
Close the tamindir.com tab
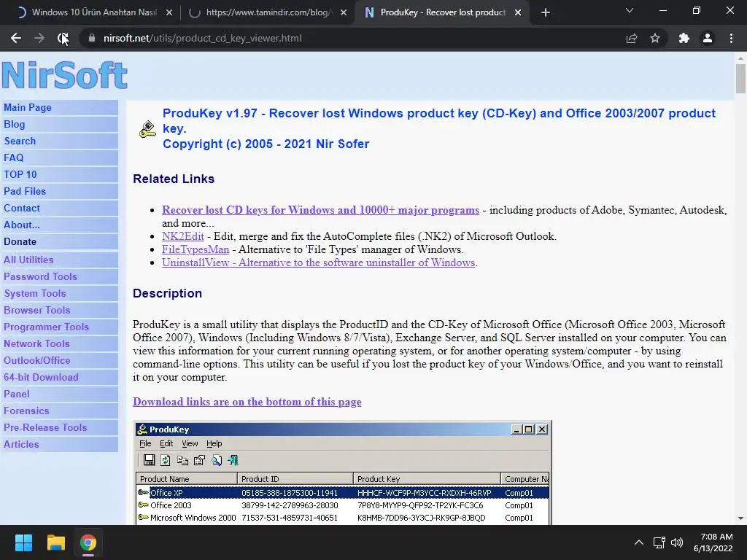click(344, 13)
